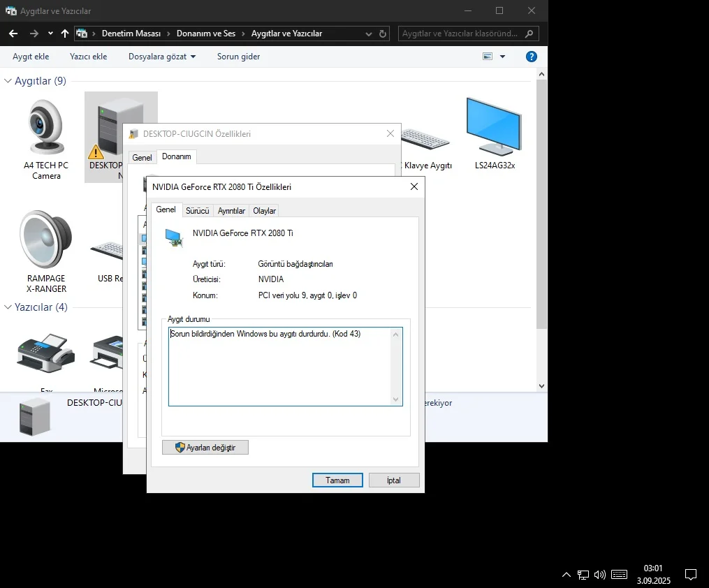Click the device status scroll down arrow
Viewport: 709px width, 588px height.
pos(395,399)
